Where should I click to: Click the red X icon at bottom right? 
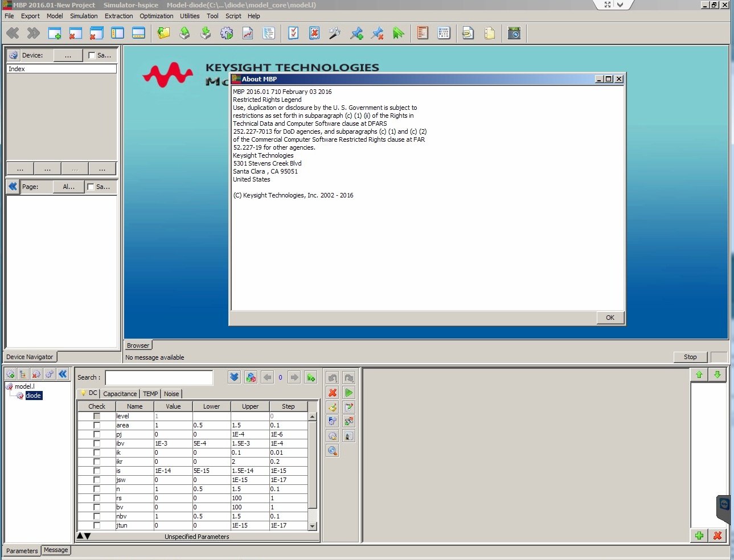[717, 536]
